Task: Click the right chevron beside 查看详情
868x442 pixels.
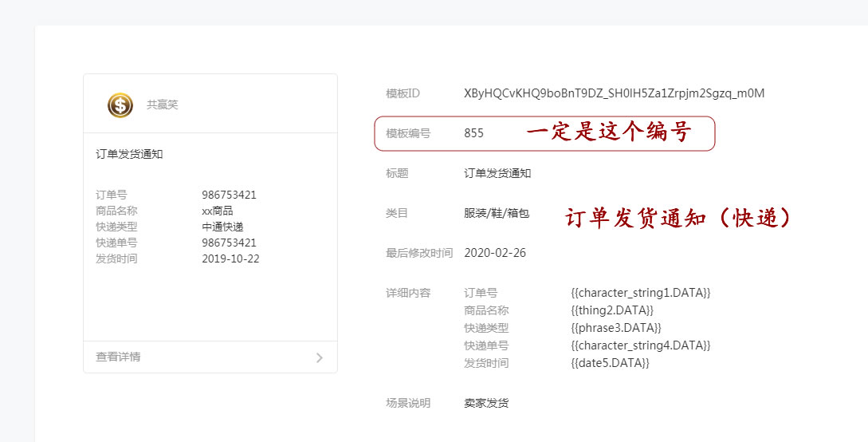Action: click(320, 357)
